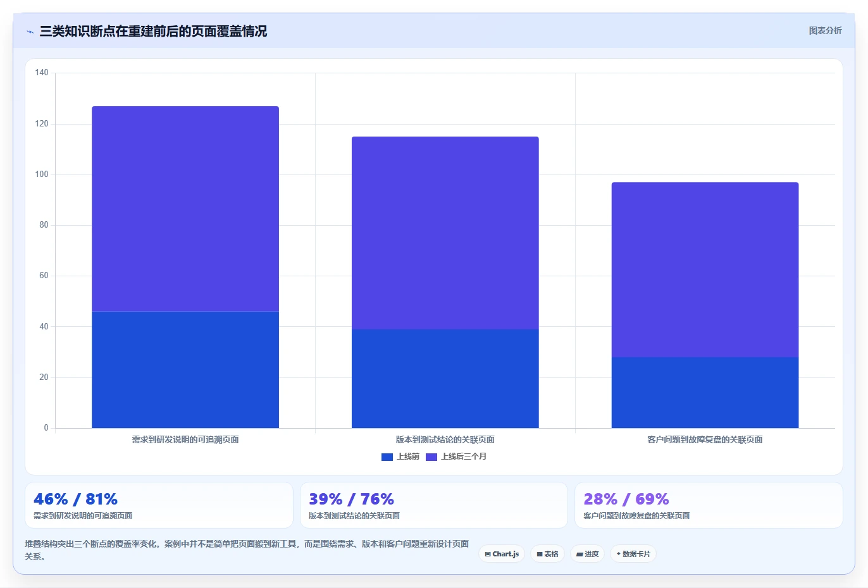Click the y-axis value 80
The image size is (868, 588).
[x=44, y=225]
